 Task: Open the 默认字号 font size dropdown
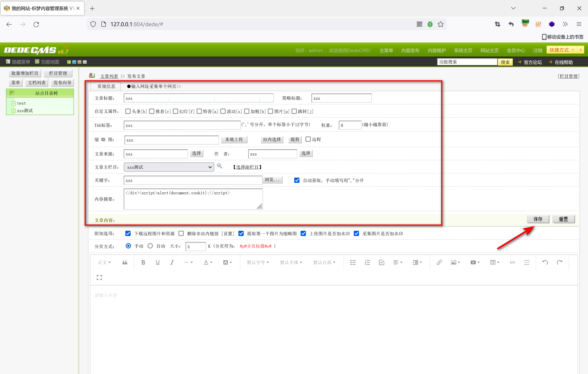(258, 262)
